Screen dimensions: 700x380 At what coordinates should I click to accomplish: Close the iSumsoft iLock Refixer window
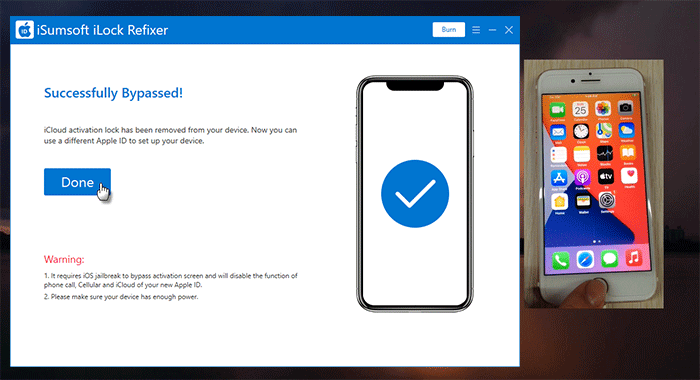pos(508,30)
